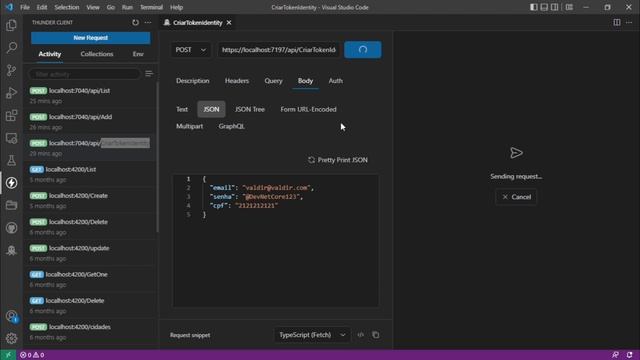Refresh the Thunder Client panel
Screen dimensions: 640x360
pyautogui.click(x=135, y=22)
